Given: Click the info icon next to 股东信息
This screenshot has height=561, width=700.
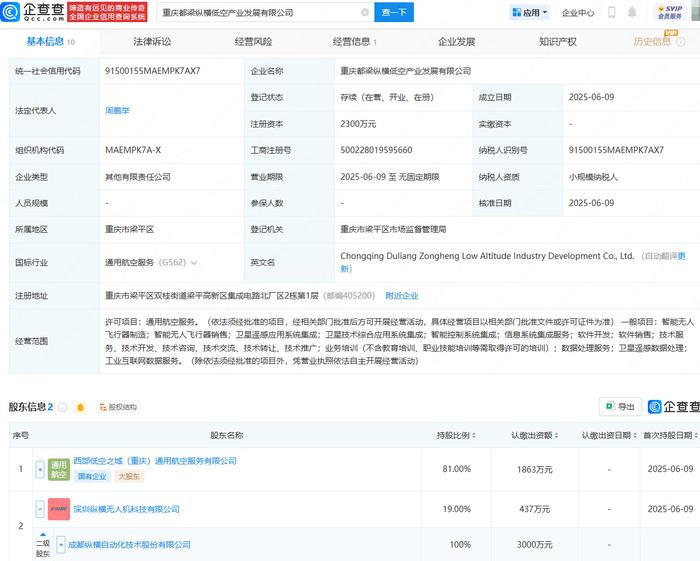Looking at the screenshot, I should (x=63, y=407).
